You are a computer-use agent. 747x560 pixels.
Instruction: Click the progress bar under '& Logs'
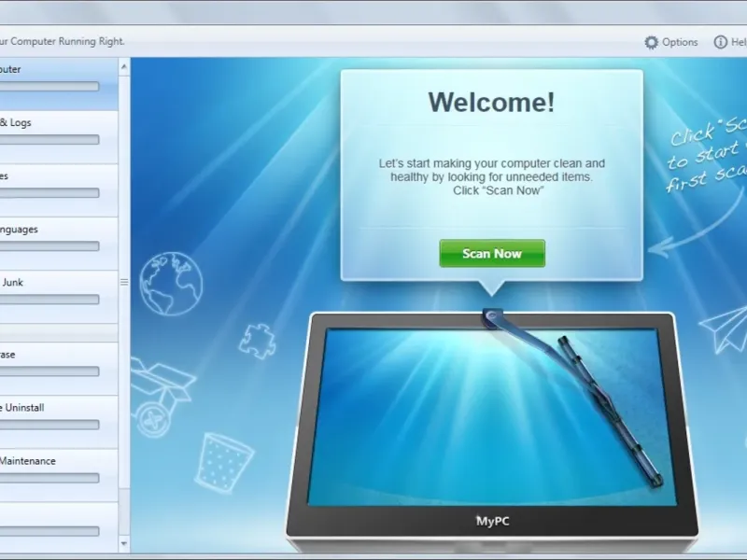coord(49,139)
